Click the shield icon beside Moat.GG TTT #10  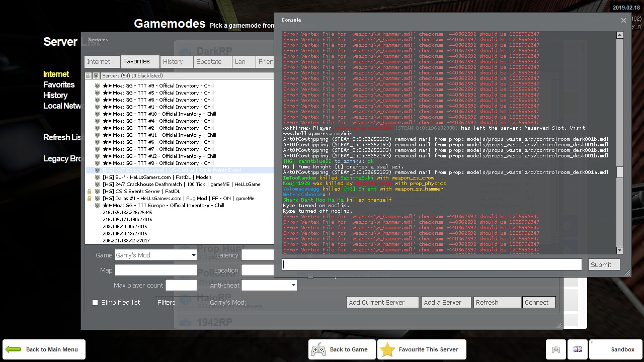97,114
